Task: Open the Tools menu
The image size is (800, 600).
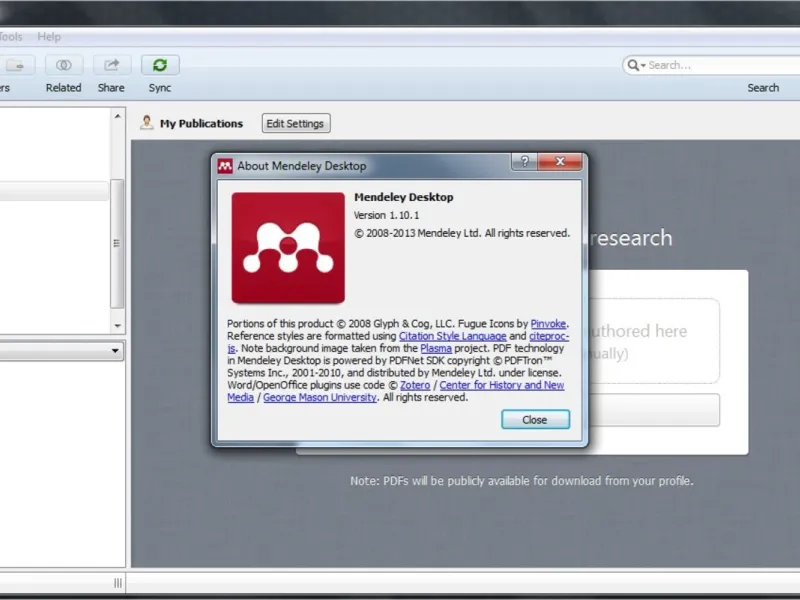Action: [x=10, y=37]
